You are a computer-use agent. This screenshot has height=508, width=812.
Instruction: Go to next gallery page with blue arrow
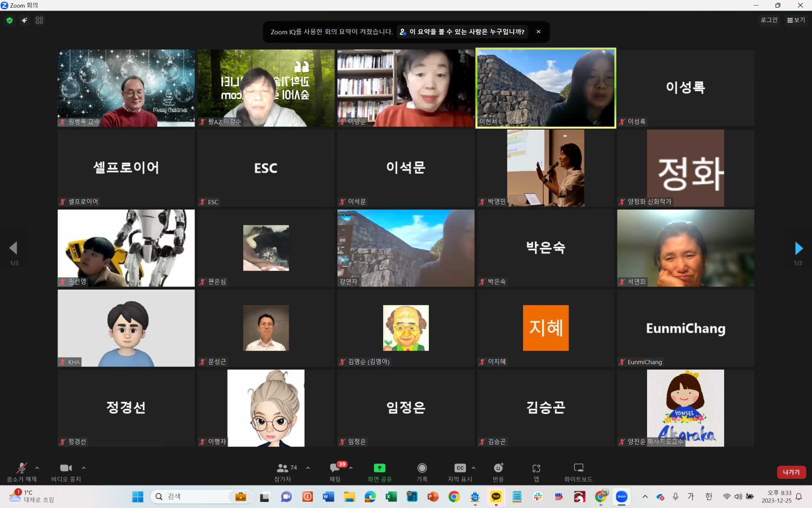point(798,248)
